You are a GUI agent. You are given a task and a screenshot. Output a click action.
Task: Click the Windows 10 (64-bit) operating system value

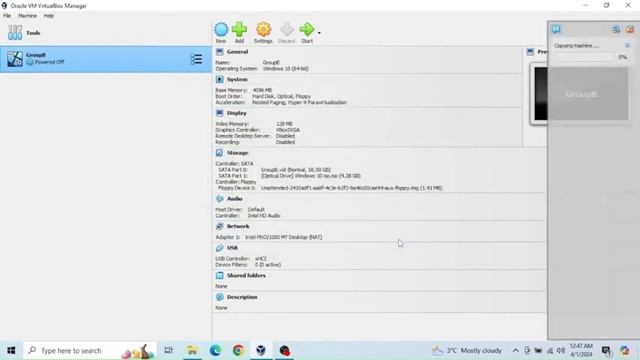(x=286, y=69)
